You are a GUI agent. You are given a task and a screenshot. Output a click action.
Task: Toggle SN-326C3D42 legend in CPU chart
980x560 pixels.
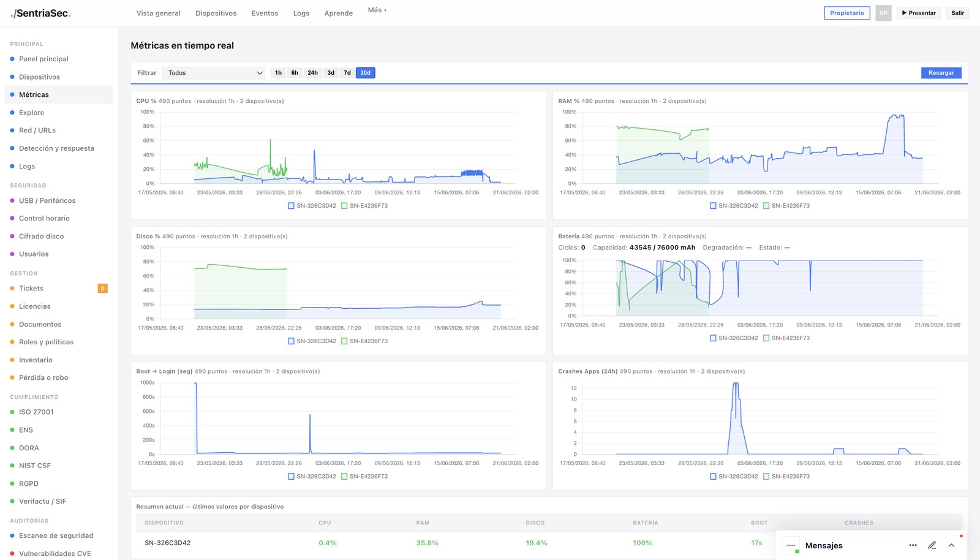(x=312, y=206)
